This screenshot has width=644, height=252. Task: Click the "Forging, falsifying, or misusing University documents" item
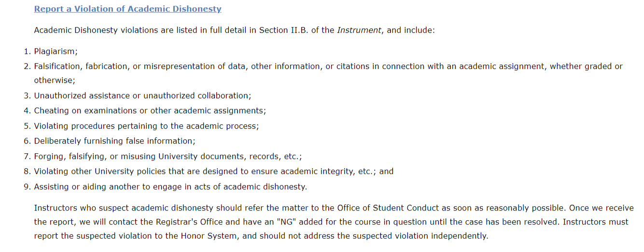pyautogui.click(x=168, y=157)
